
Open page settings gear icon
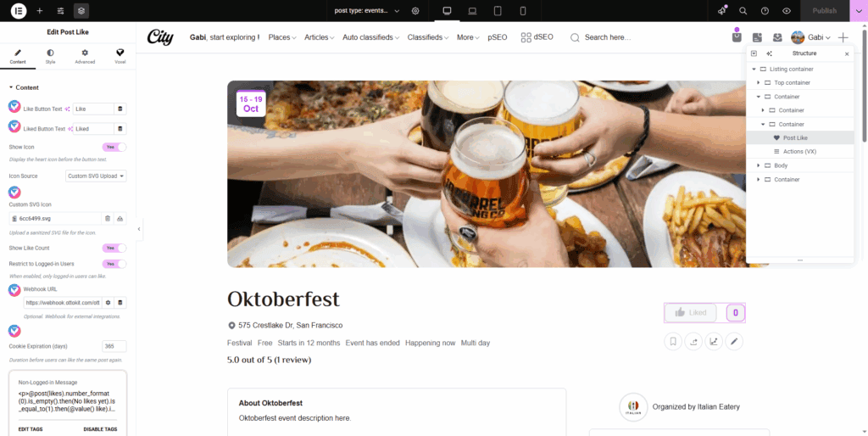(415, 10)
